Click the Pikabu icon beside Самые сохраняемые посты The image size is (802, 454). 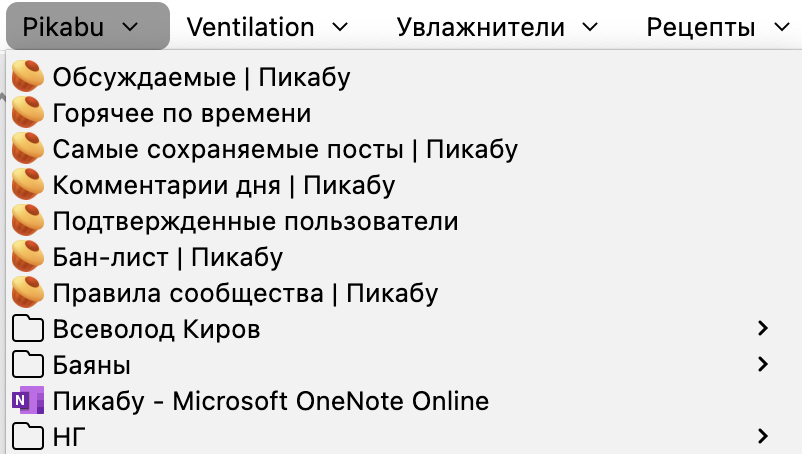pyautogui.click(x=28, y=149)
